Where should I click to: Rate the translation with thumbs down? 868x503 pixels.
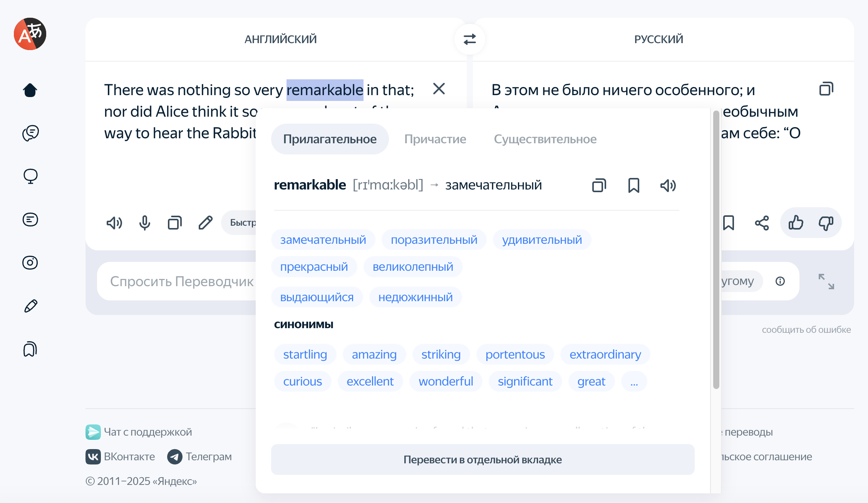826,223
